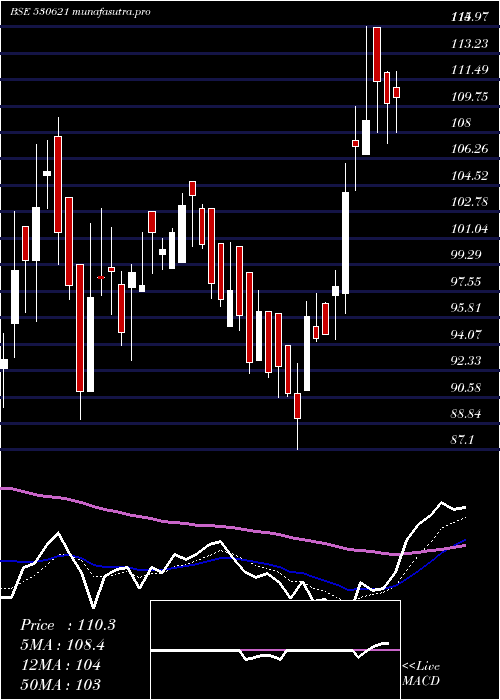Click the 87.1 lowest axis label

coord(462,440)
